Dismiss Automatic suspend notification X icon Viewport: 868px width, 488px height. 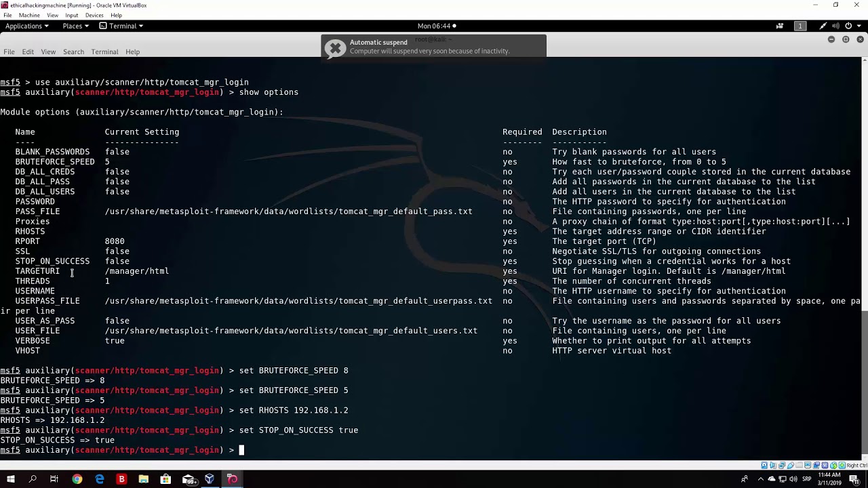coord(335,47)
